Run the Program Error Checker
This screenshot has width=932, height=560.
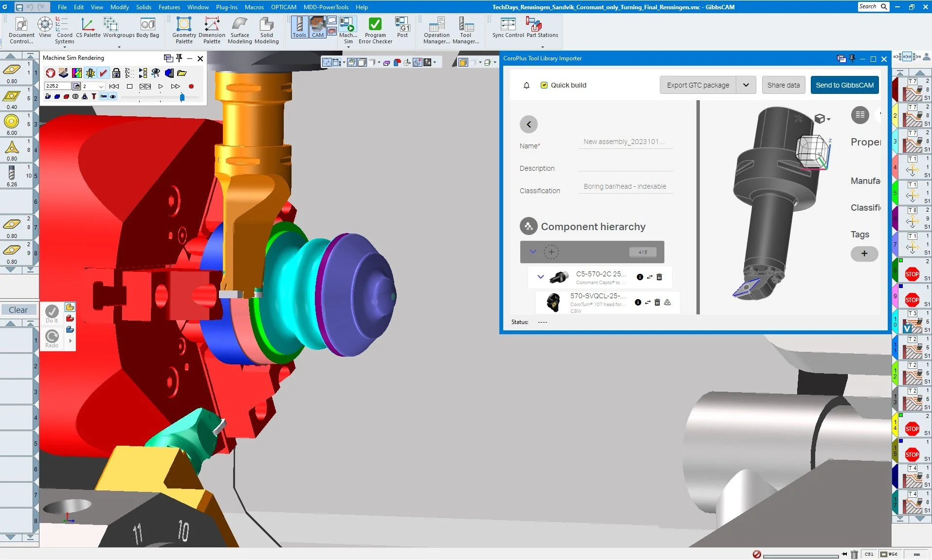click(x=374, y=28)
